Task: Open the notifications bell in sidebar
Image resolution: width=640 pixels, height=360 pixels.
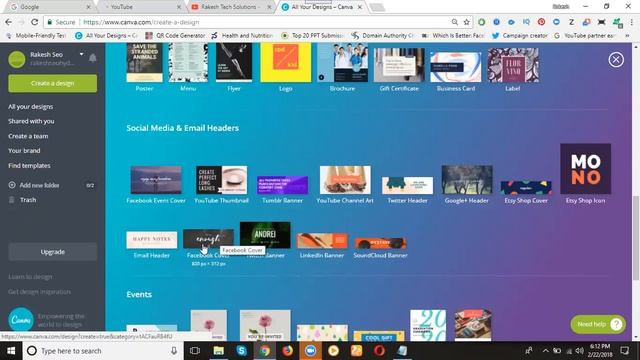Action: [x=93, y=58]
